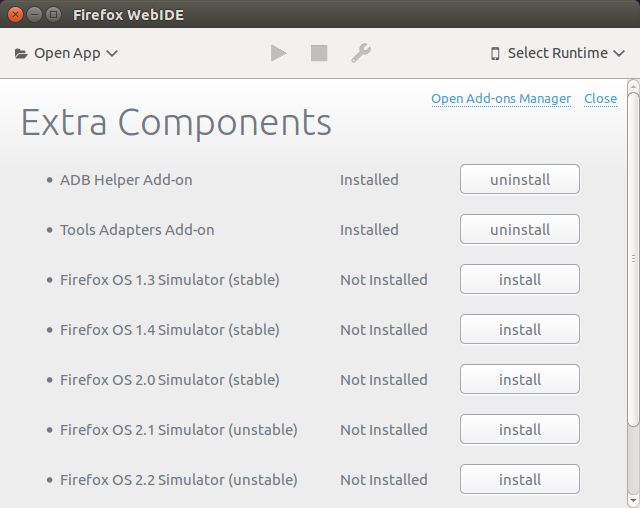Click the scrollbar down arrow
This screenshot has height=508, width=640.
coord(633,501)
